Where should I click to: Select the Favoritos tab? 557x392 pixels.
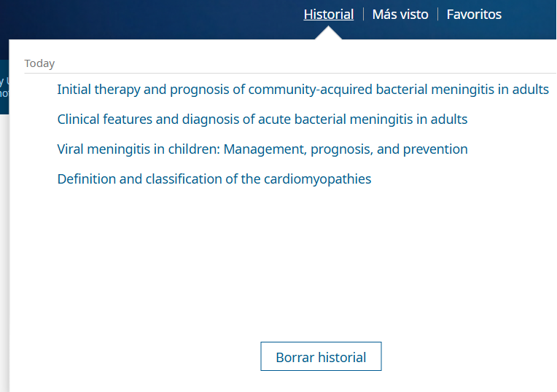point(474,15)
